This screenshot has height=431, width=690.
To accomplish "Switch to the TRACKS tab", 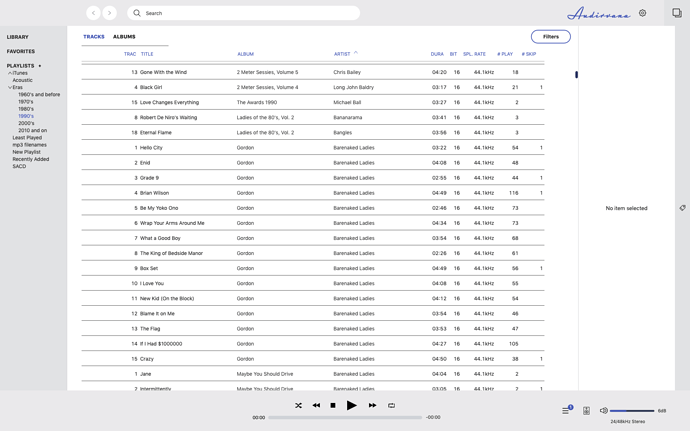I will pos(94,37).
